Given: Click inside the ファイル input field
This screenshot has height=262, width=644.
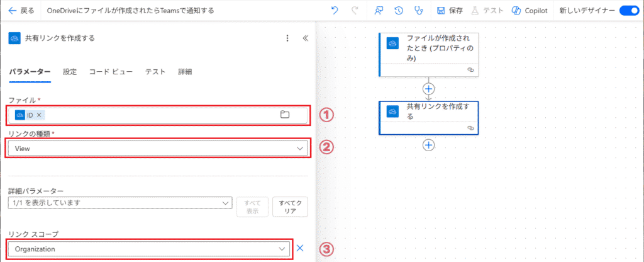Looking at the screenshot, I should pyautogui.click(x=158, y=115).
